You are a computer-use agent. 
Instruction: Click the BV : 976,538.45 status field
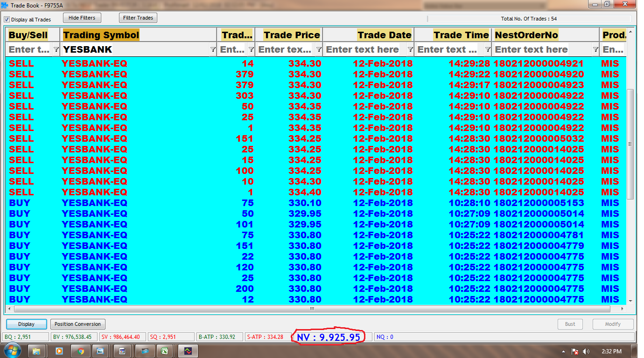(74, 337)
